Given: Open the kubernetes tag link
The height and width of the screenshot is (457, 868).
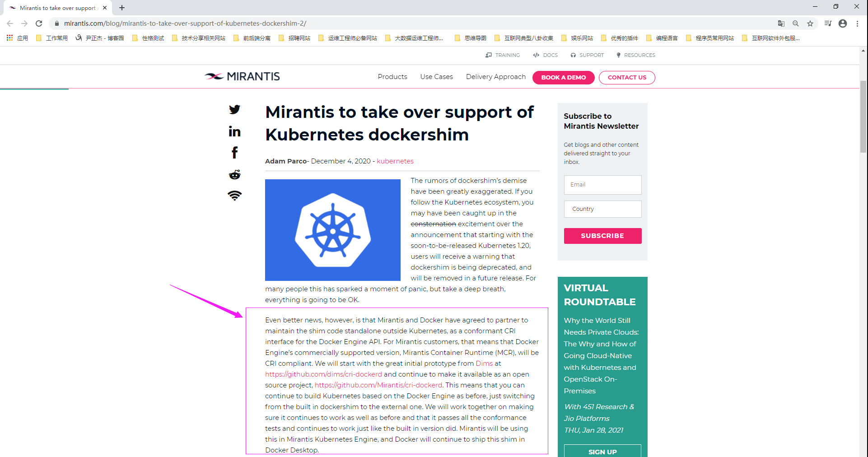Looking at the screenshot, I should [395, 161].
